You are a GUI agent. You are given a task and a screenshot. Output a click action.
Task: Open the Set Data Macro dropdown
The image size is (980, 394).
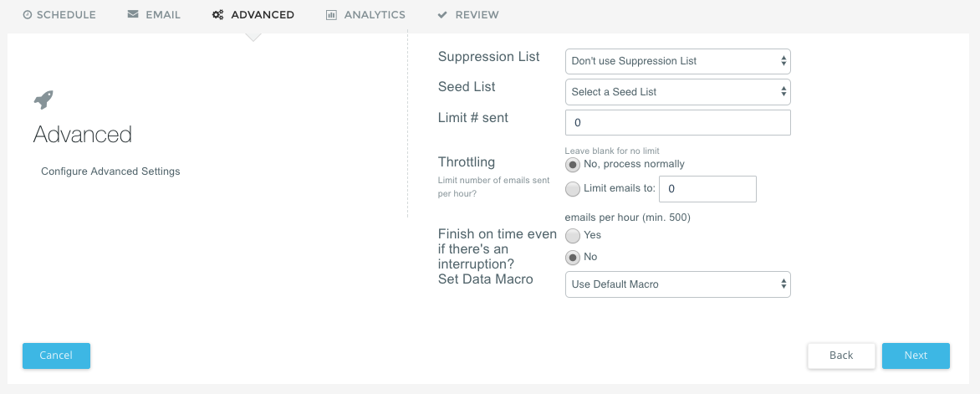(677, 284)
